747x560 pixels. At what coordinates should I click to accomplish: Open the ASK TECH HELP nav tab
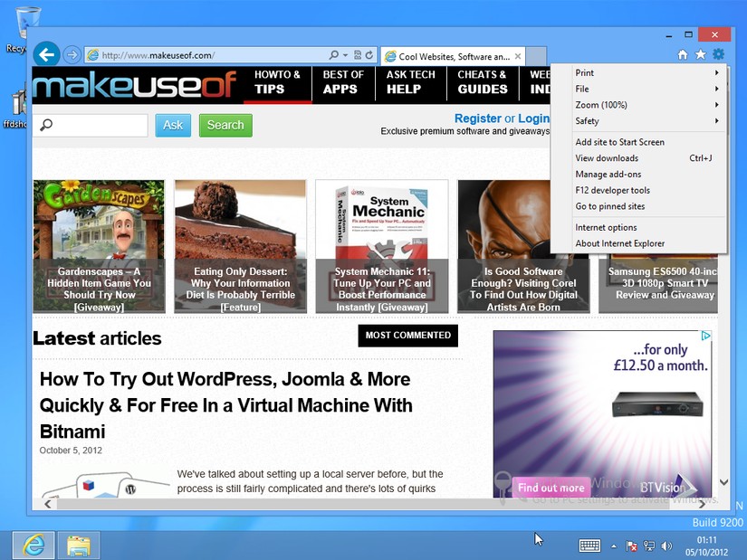[411, 82]
